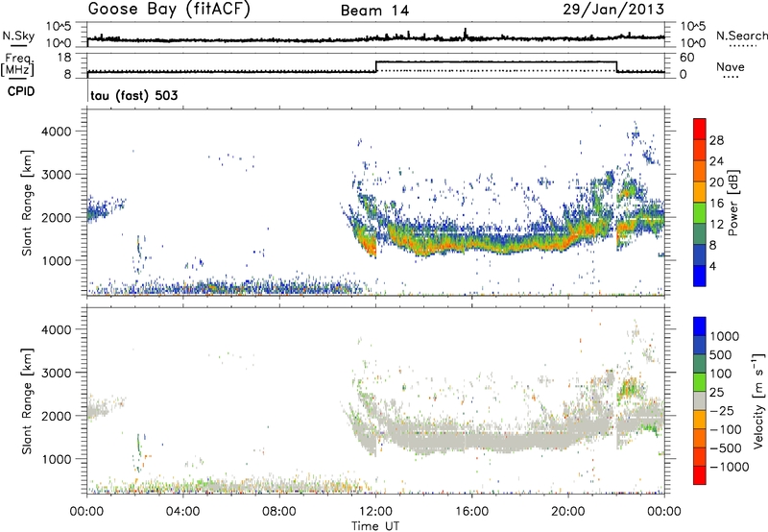
Task: Click the frequency step at 12:00 UT
Action: (x=375, y=66)
